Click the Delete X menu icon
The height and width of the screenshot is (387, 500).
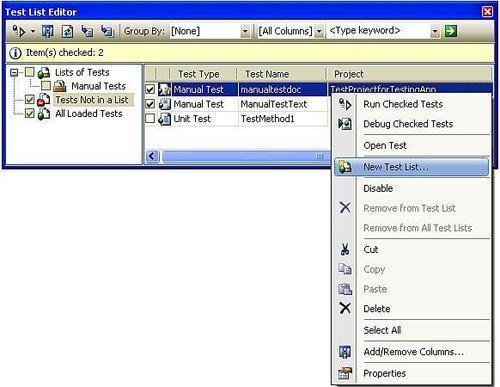coord(345,308)
